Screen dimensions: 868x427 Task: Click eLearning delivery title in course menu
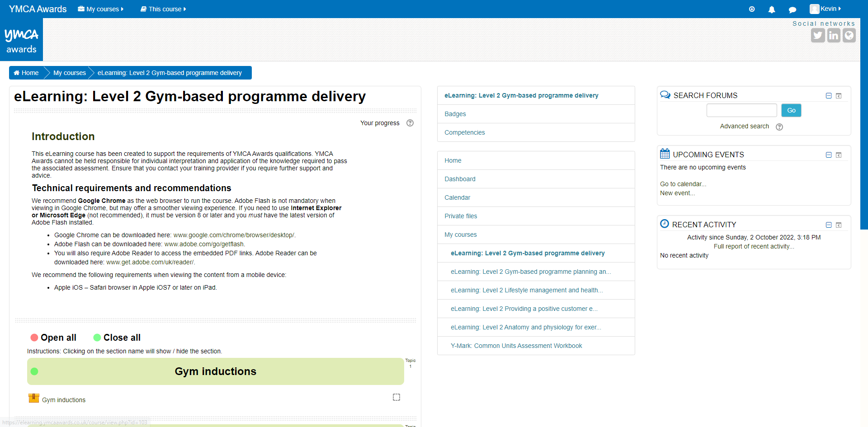[521, 95]
